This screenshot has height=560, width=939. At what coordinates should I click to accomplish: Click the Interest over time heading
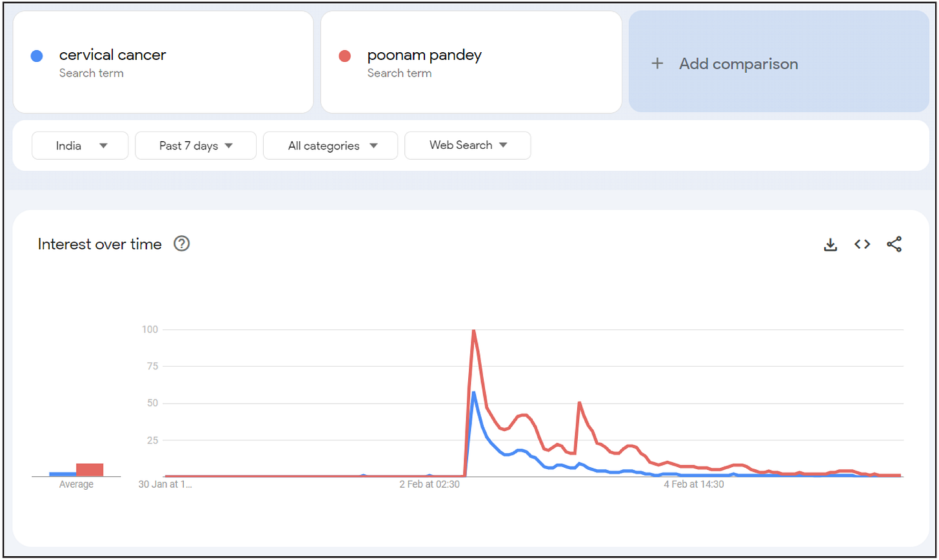(x=99, y=244)
